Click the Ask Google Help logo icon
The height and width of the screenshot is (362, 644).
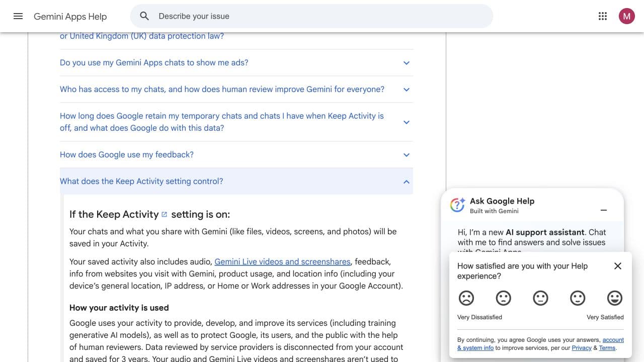tap(457, 205)
